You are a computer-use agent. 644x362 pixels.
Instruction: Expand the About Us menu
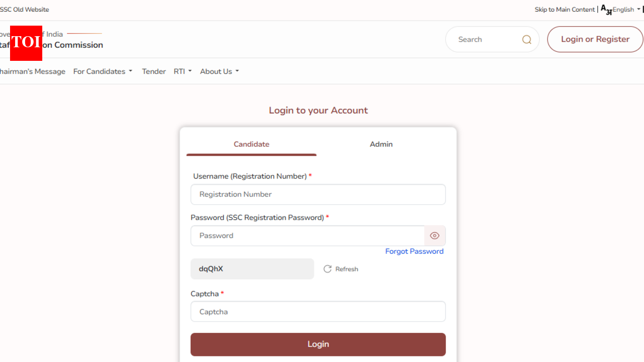coord(219,71)
